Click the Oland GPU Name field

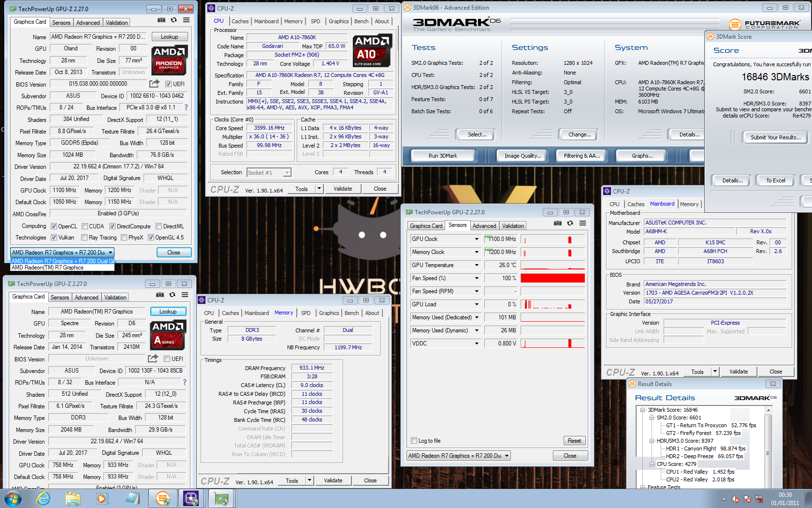click(x=98, y=37)
